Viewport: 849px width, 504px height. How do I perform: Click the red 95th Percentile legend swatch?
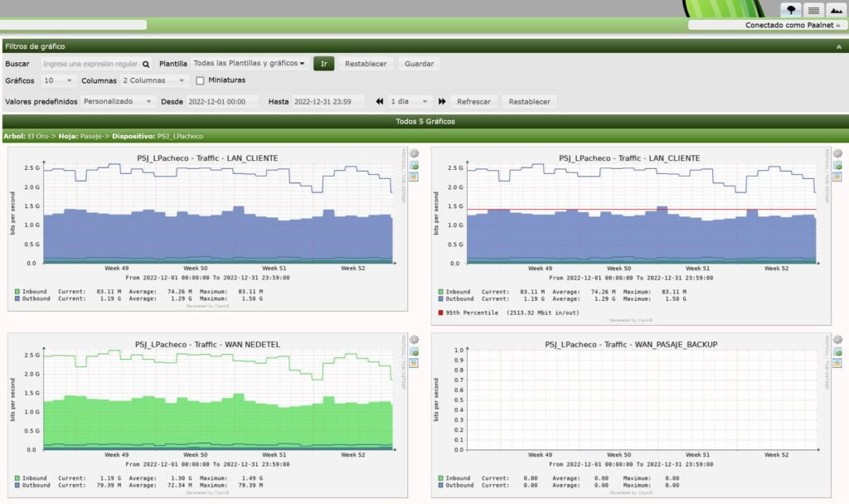tap(440, 313)
